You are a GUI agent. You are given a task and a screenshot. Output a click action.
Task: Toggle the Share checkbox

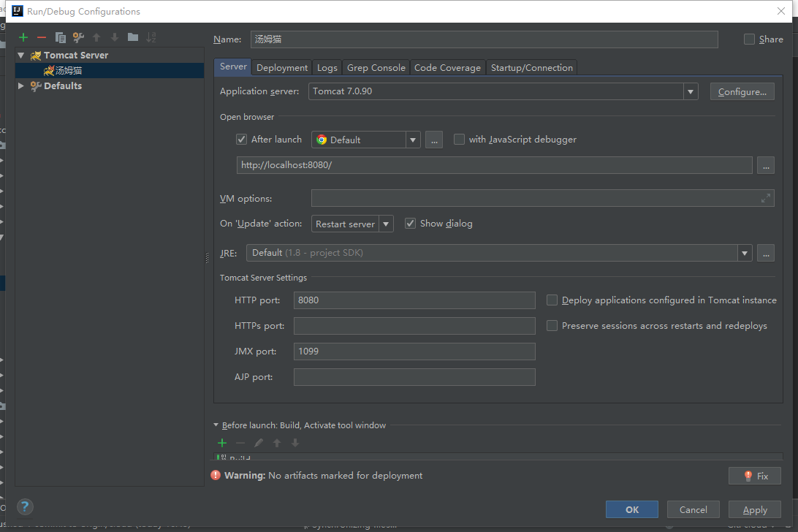tap(749, 39)
